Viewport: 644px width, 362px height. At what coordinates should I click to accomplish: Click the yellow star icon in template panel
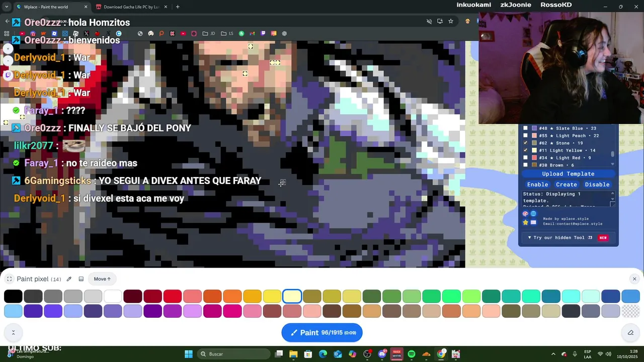coord(526,222)
